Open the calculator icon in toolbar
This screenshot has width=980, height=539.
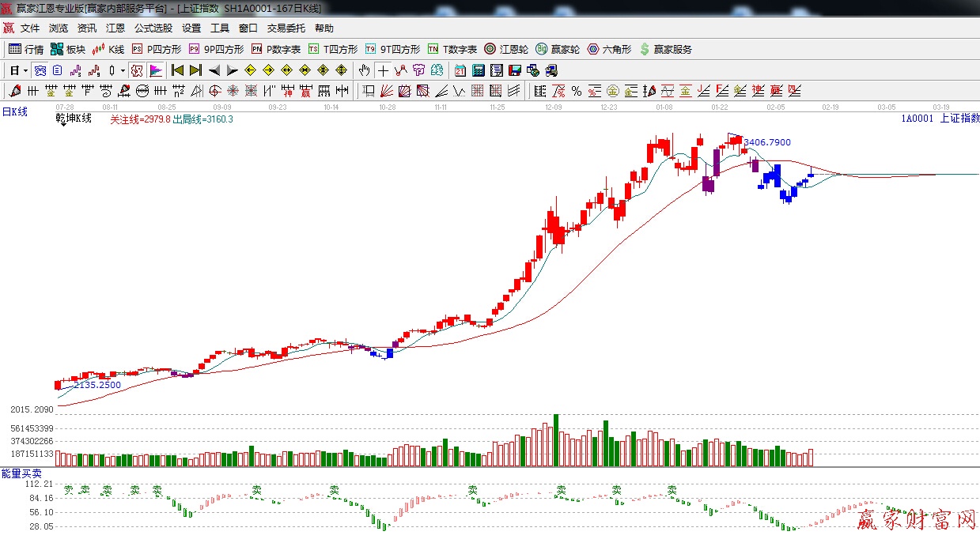click(478, 70)
